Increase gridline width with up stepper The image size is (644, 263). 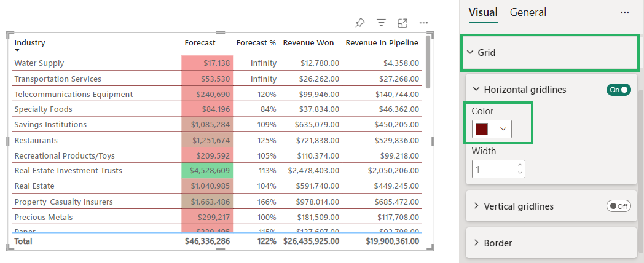pos(520,165)
